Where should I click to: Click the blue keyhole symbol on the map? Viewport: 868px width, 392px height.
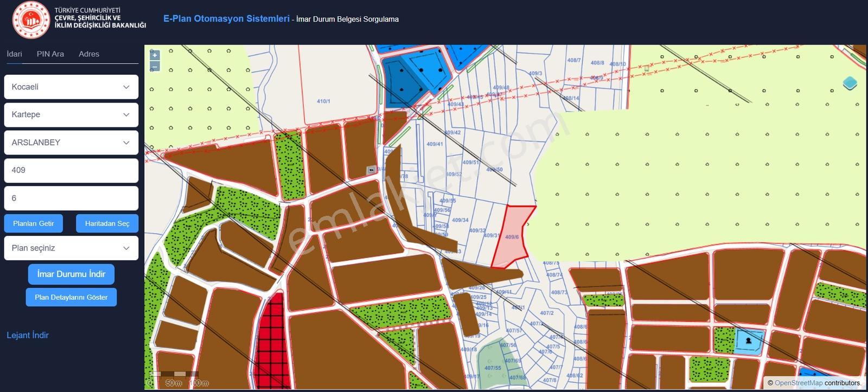click(x=749, y=341)
